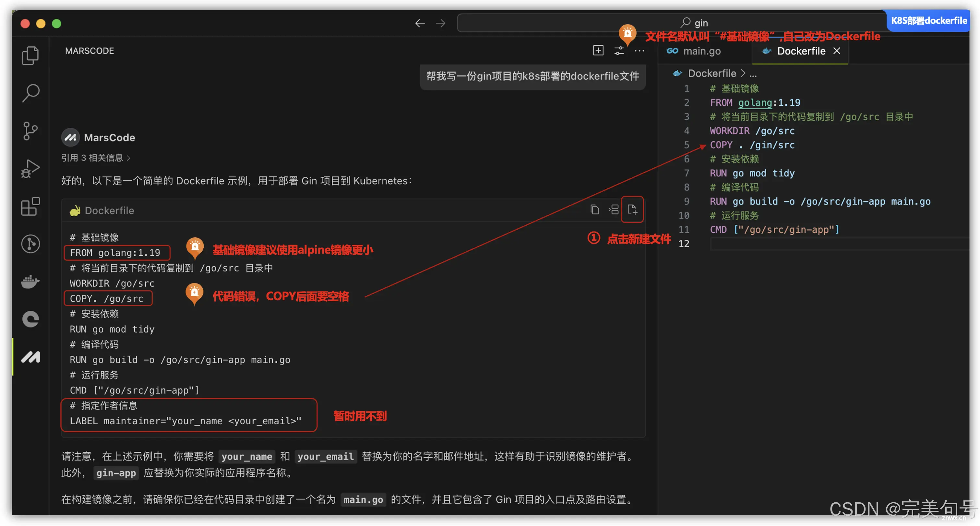The height and width of the screenshot is (526, 980).
Task: Open Source Control view in activity bar
Action: [x=30, y=131]
